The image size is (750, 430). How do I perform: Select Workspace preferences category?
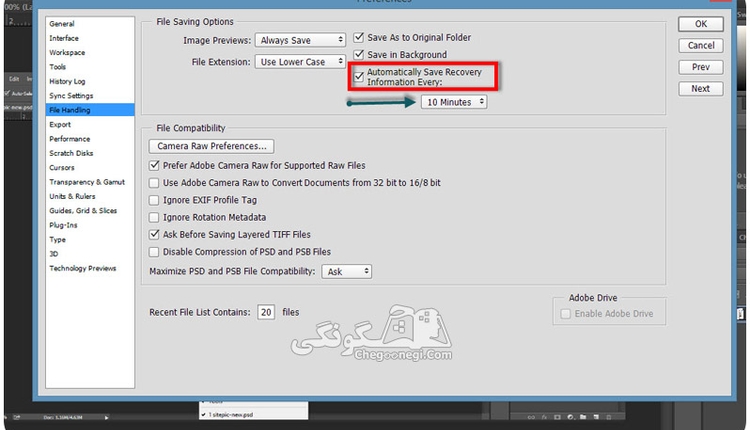pyautogui.click(x=67, y=52)
